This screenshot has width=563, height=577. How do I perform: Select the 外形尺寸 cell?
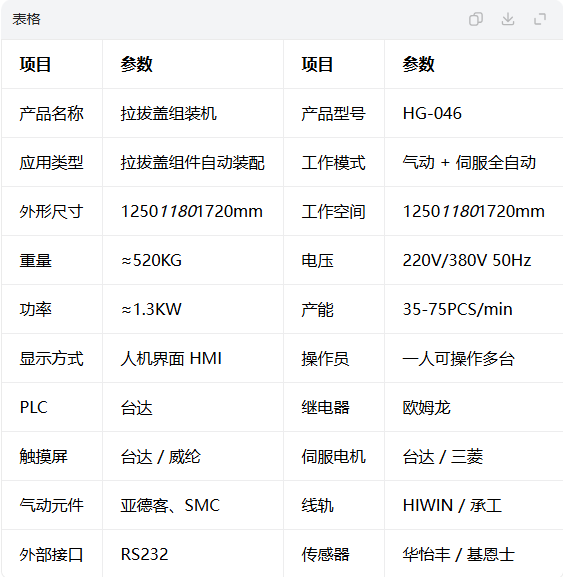tap(52, 212)
